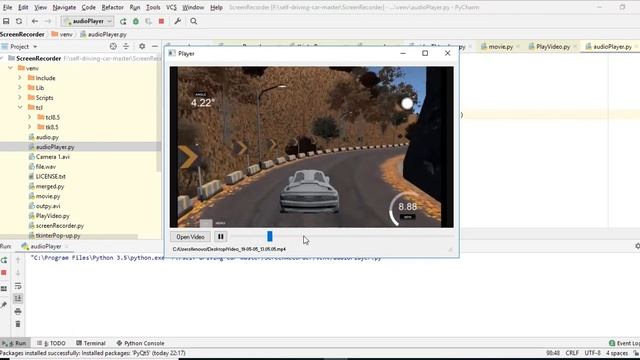640x360 pixels.
Task: Click the audioPlayer.py breadcrumb
Action: [x=104, y=34]
